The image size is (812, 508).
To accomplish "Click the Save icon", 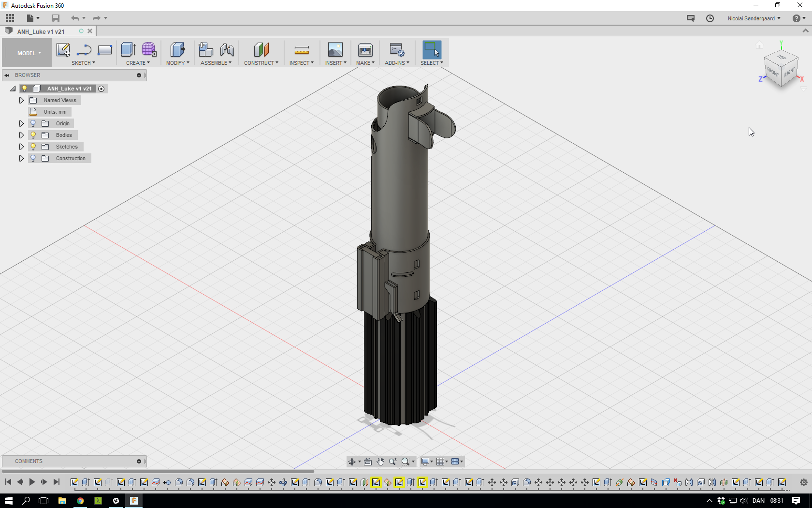I will tap(56, 18).
